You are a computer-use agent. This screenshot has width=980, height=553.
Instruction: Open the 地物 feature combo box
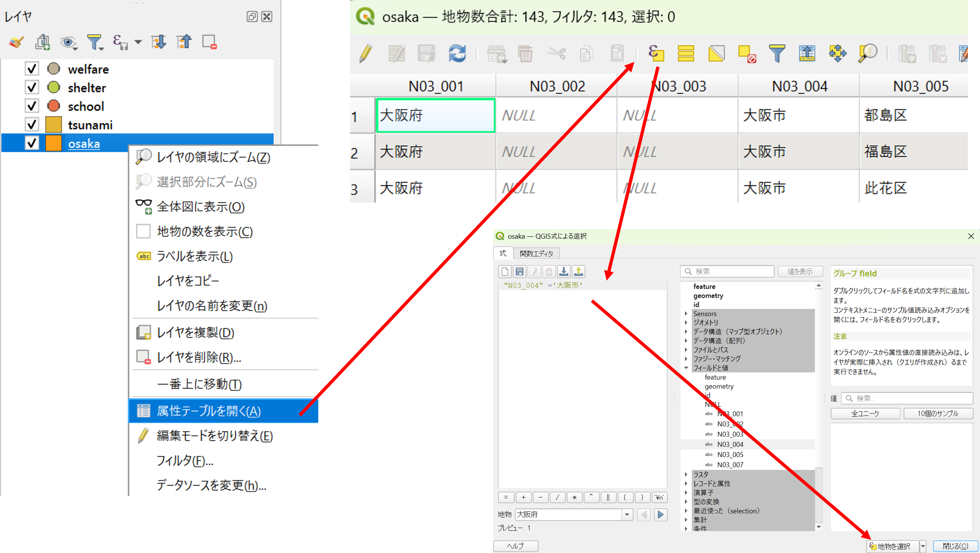pos(627,514)
